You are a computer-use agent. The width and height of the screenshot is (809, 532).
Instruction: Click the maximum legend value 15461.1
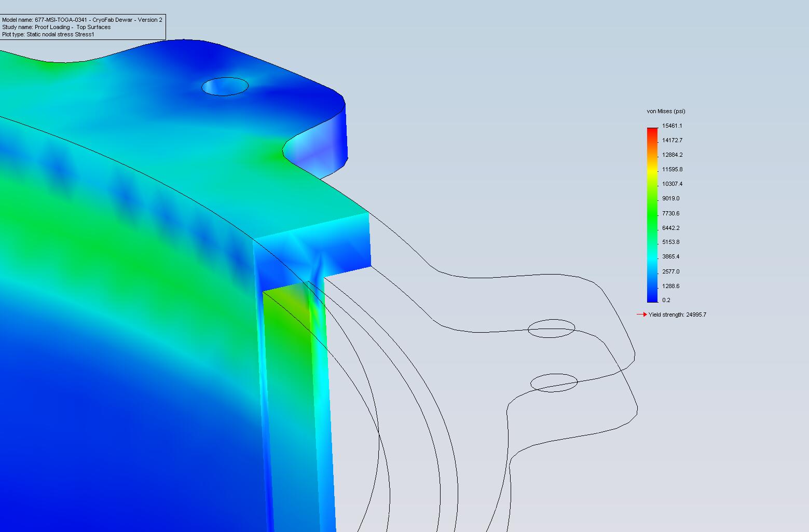(x=672, y=126)
